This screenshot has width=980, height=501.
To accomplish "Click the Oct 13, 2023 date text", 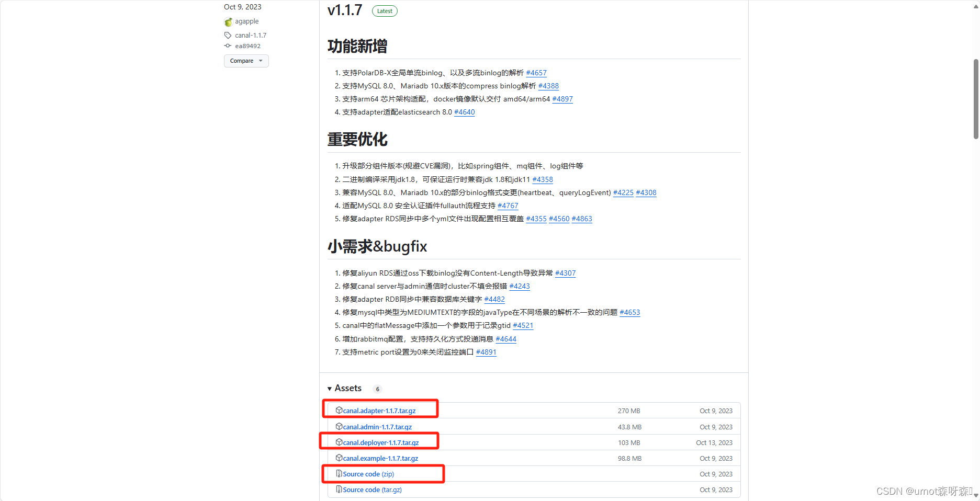I will click(714, 442).
